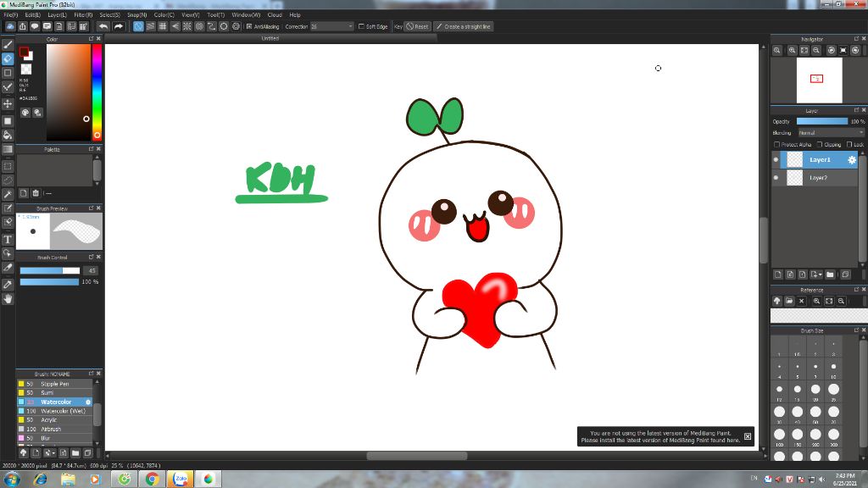
Task: Select the Watercolor (Wet) brush
Action: click(54, 411)
